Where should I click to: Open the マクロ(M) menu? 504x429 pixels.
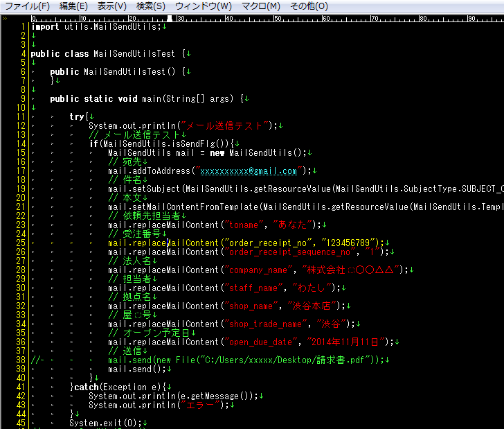tap(261, 6)
